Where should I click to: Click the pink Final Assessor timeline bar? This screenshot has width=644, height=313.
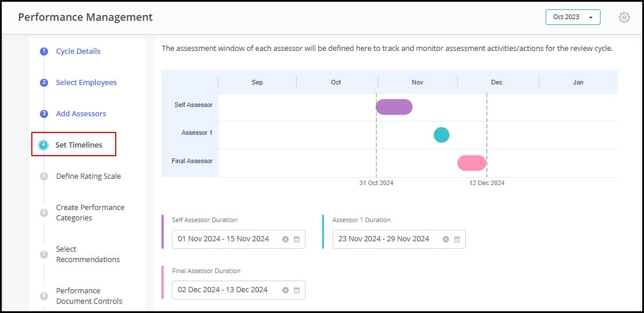point(472,163)
